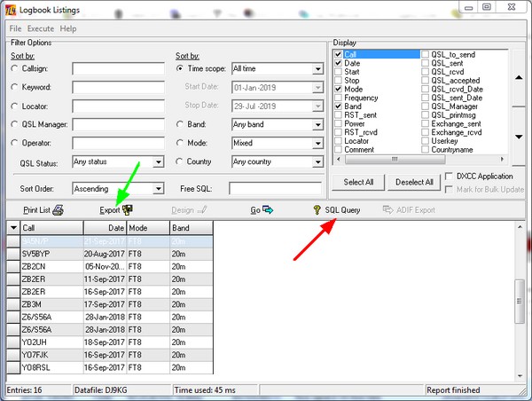Select the SV5BYP row
532x401 pixels.
click(x=110, y=254)
